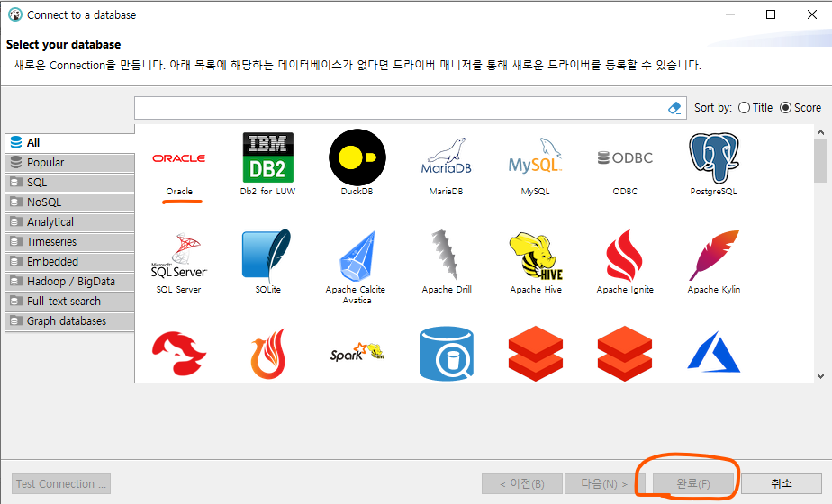The width and height of the screenshot is (832, 504).
Task: Switch to Full-text search category
Action: [70, 301]
